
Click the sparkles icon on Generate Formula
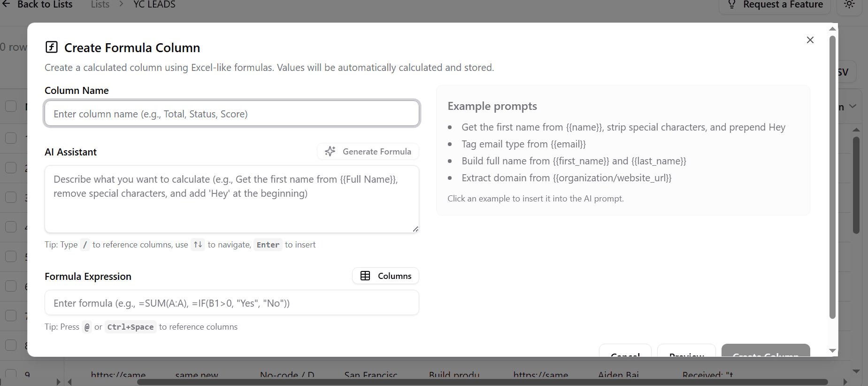pyautogui.click(x=330, y=151)
